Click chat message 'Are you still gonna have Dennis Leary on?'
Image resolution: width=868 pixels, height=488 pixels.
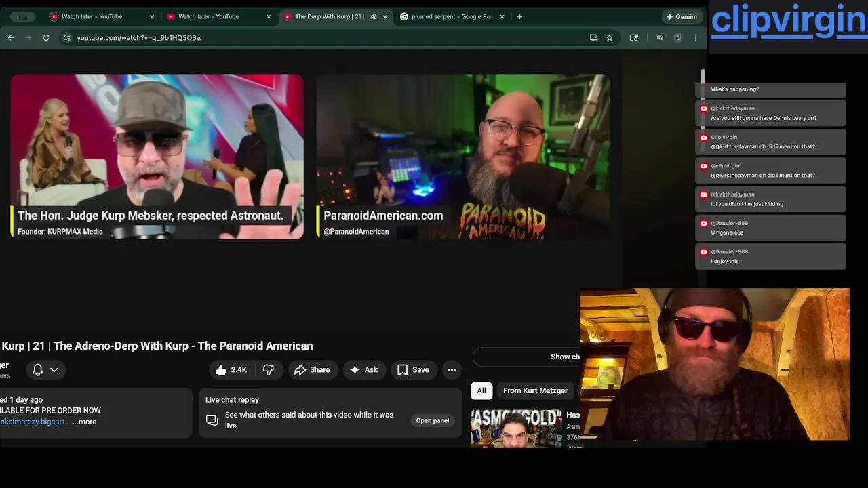(764, 118)
